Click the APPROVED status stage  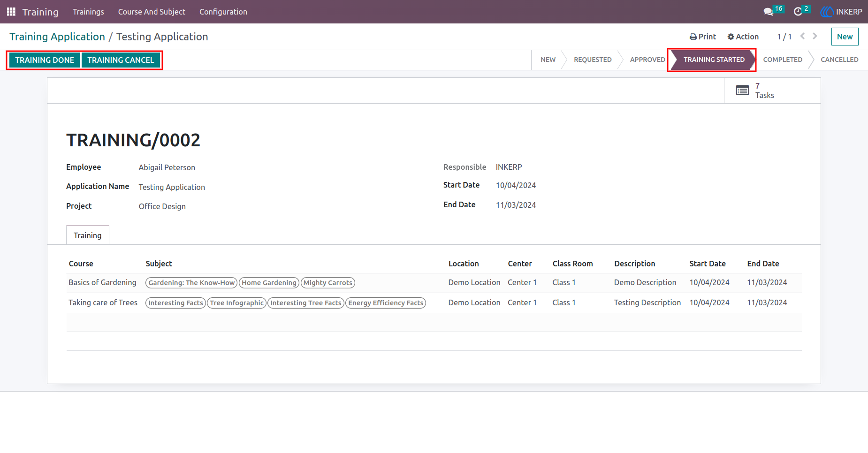[647, 60]
